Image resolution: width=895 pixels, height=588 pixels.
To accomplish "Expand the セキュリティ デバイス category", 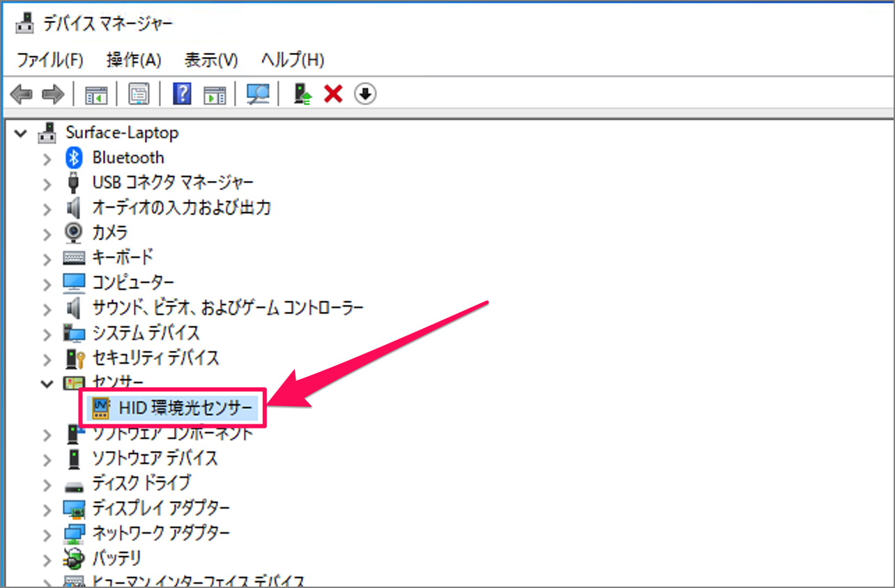I will coord(47,359).
